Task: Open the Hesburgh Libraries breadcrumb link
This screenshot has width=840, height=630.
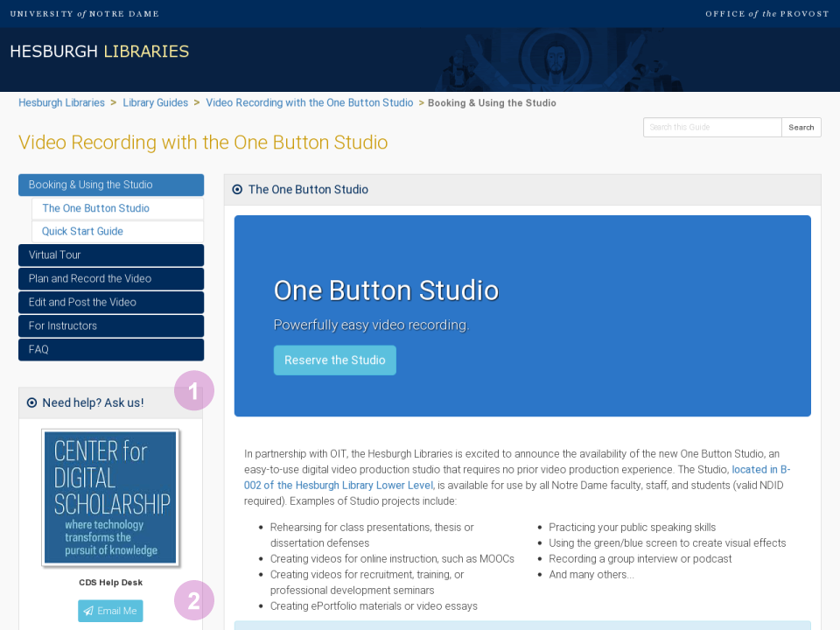Action: point(61,102)
